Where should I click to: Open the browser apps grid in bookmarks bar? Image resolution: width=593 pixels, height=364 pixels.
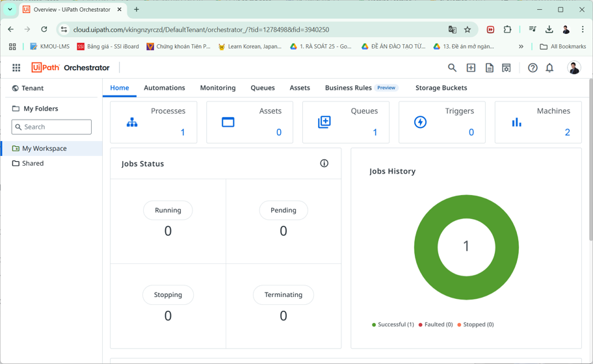pos(12,47)
